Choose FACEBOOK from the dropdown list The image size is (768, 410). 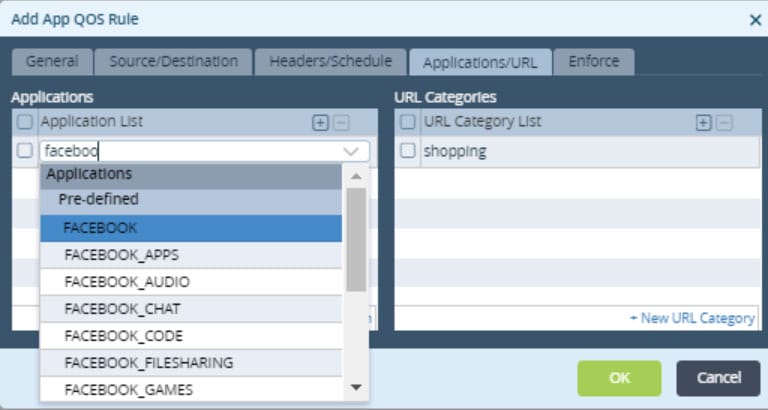tap(191, 228)
